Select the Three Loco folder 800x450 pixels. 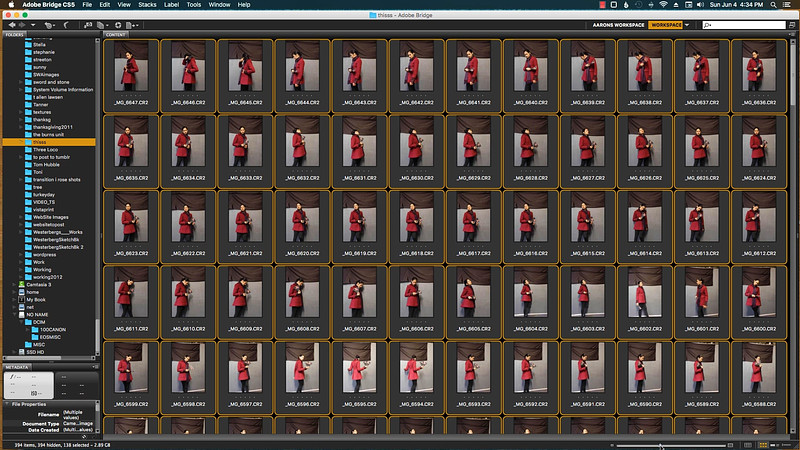pos(47,149)
